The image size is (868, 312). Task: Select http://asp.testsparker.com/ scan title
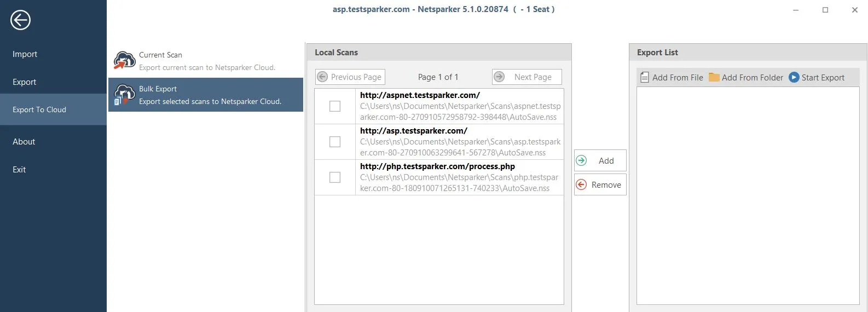414,131
